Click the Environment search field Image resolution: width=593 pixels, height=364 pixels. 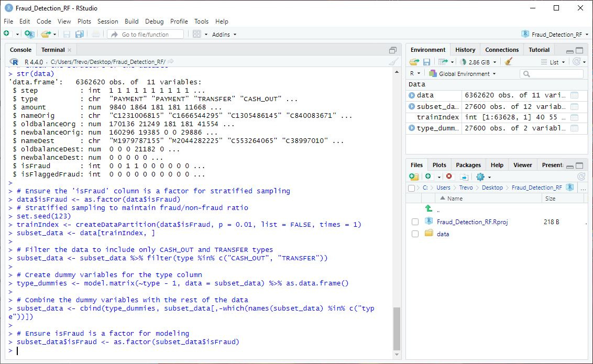pos(552,74)
